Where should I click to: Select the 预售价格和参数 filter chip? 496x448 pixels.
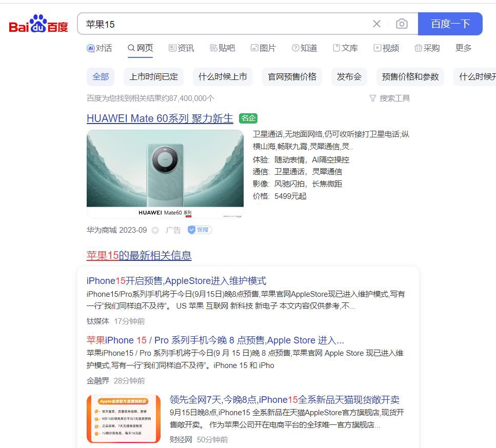click(410, 77)
